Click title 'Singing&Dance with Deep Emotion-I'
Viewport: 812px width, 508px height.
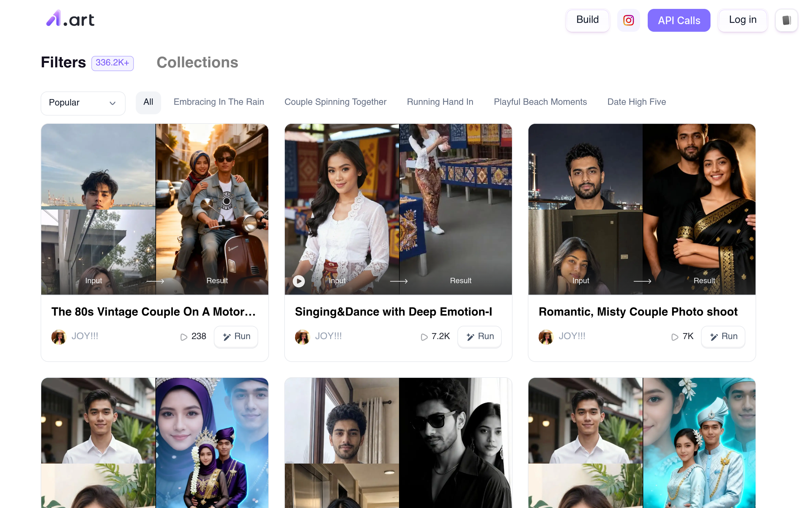(x=393, y=312)
